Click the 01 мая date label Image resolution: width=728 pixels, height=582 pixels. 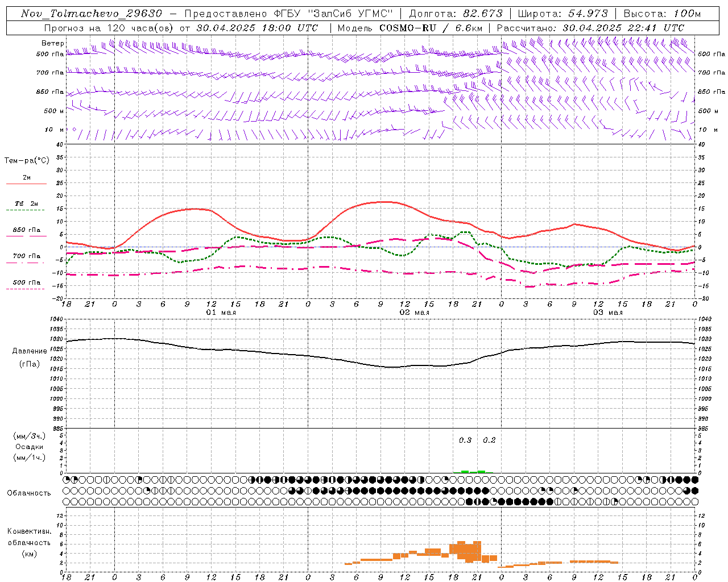click(221, 313)
